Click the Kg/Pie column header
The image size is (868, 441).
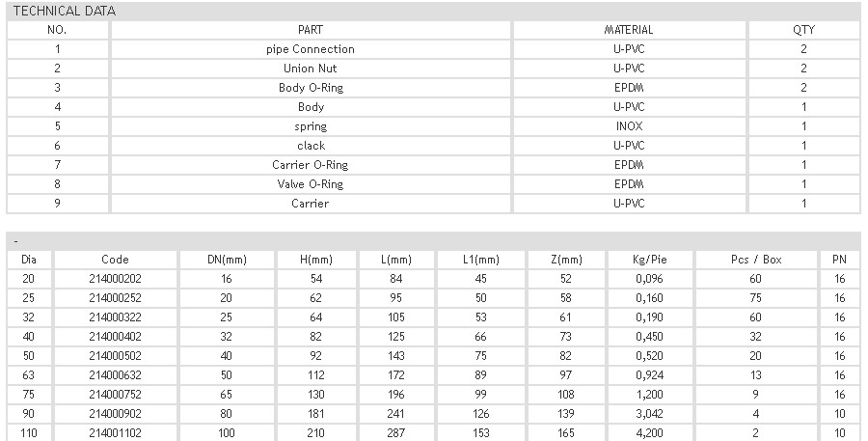point(649,260)
